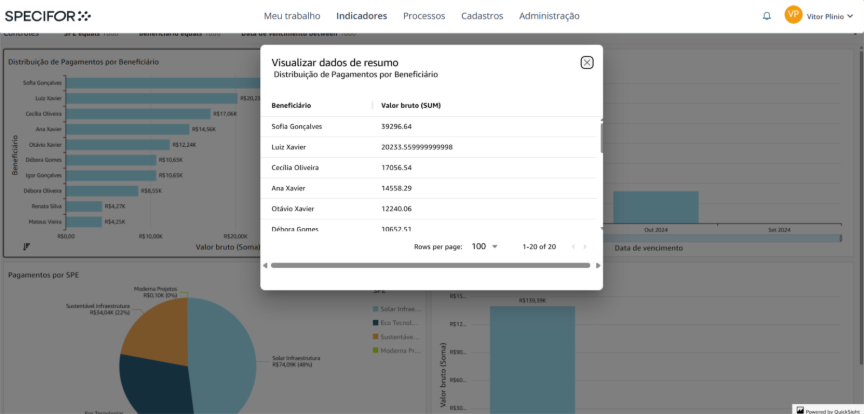Click the horizontal scrollbar right arrow

coord(598,265)
